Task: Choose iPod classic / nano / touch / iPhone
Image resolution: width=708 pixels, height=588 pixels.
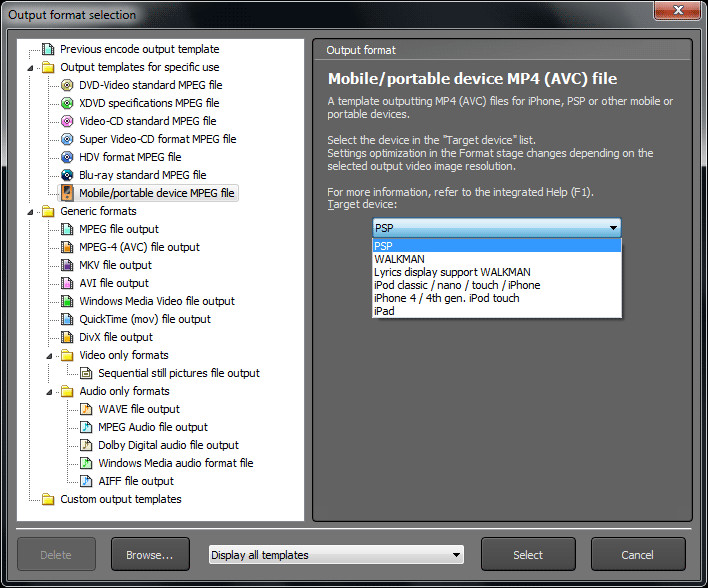Action: pyautogui.click(x=497, y=285)
